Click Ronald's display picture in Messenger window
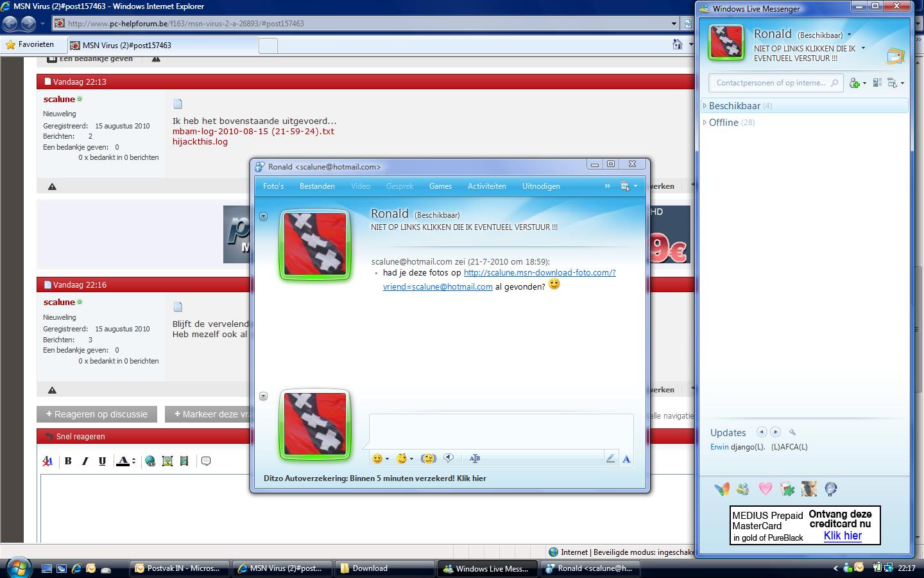The image size is (924, 578). [726, 42]
